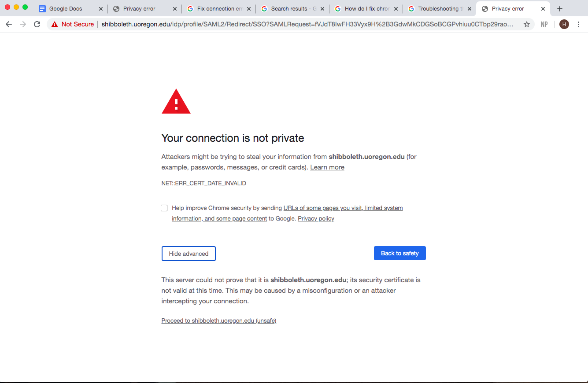Reload the current page
This screenshot has width=588, height=383.
[37, 24]
